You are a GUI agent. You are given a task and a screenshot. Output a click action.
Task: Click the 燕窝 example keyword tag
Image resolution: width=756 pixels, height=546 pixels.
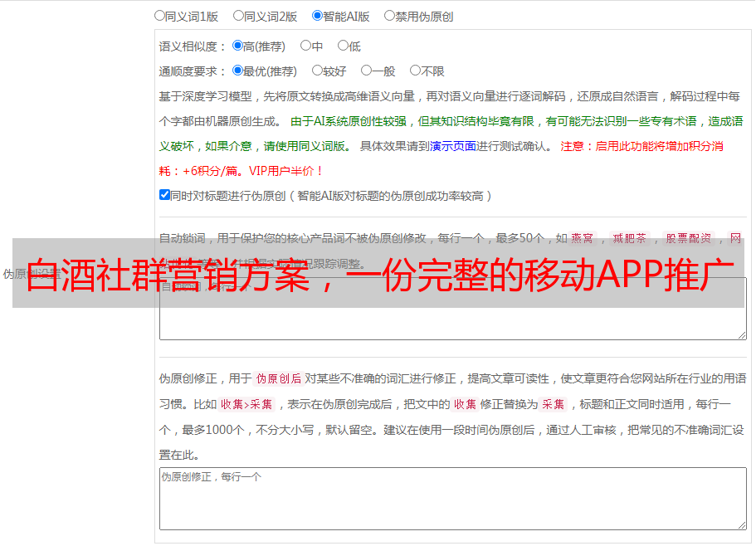pyautogui.click(x=582, y=238)
